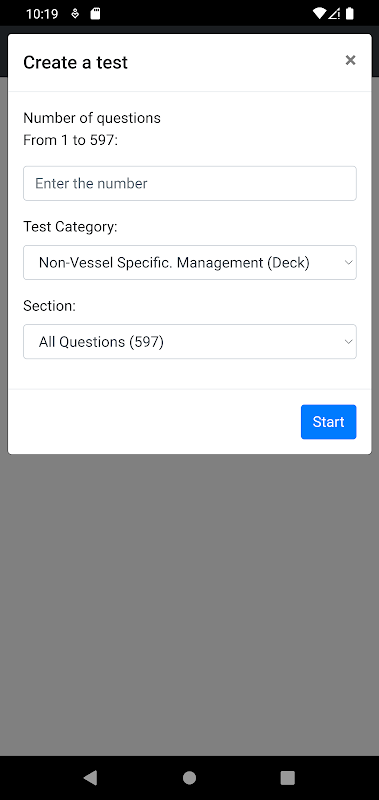Image resolution: width=379 pixels, height=800 pixels.
Task: Tap the cellular signal icon
Action: 334,14
